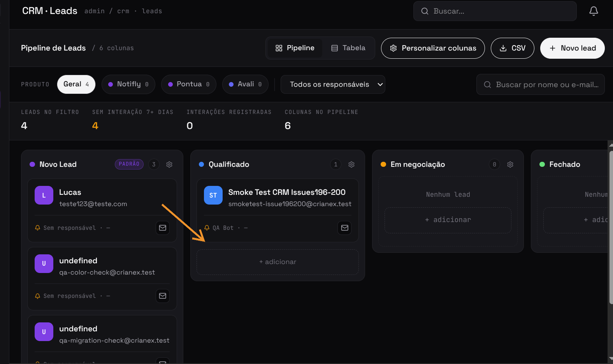Select the Geral product filter
Viewport: 613px width, 364px height.
tap(76, 84)
